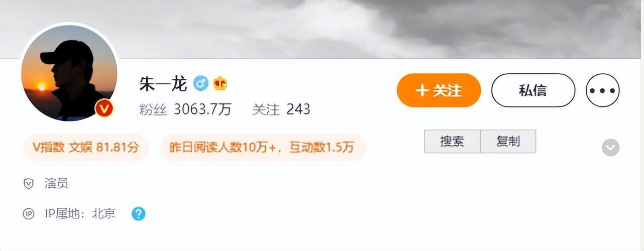
Task: Open the three-dot more options menu
Action: pos(603,90)
